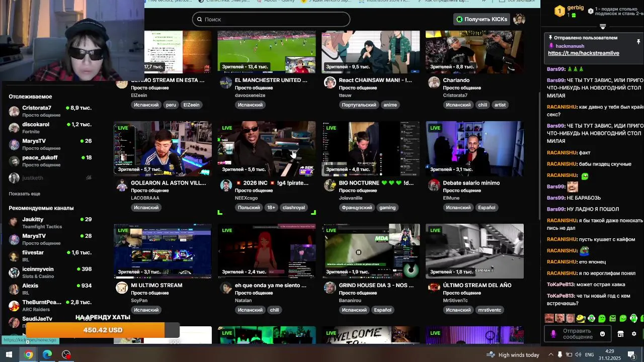Click peace_dukoff avatar in sidebar
The image size is (644, 362).
click(14, 161)
